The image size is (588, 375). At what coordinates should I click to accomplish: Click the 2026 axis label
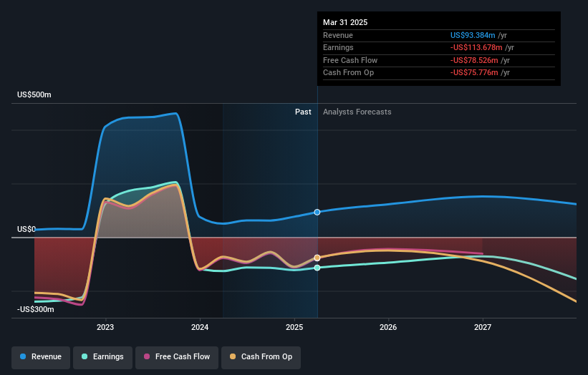[x=388, y=328]
